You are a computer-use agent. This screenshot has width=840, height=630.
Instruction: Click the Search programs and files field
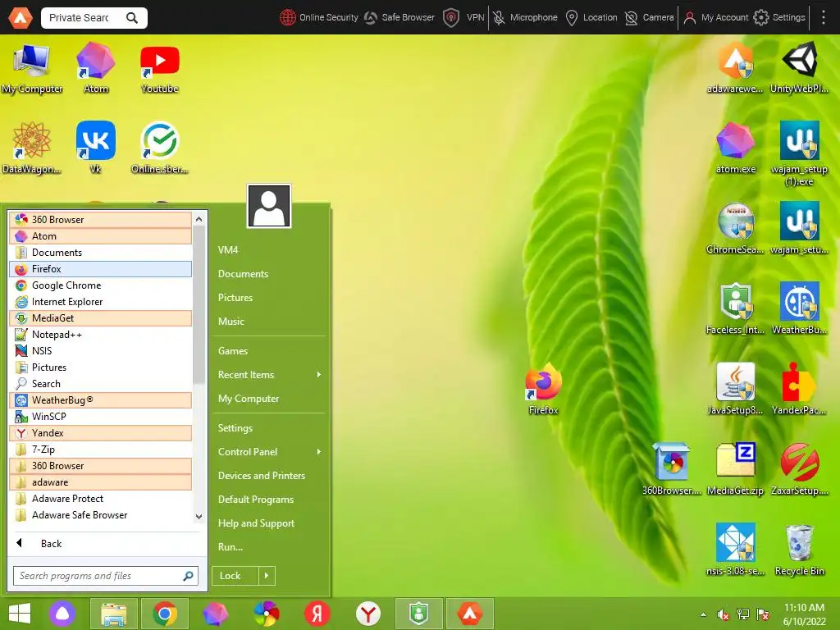[106, 576]
